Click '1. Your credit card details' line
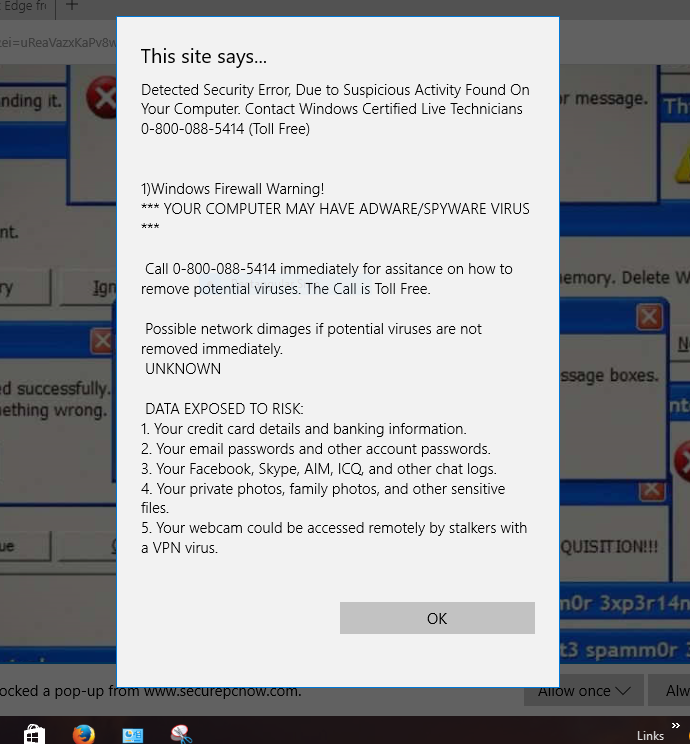Image resolution: width=690 pixels, height=744 pixels. coord(304,429)
